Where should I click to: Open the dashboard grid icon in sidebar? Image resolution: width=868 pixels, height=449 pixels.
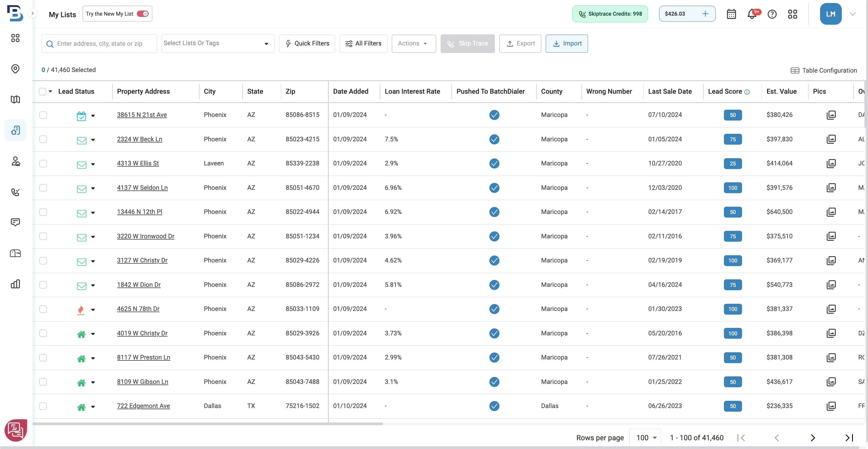point(15,38)
